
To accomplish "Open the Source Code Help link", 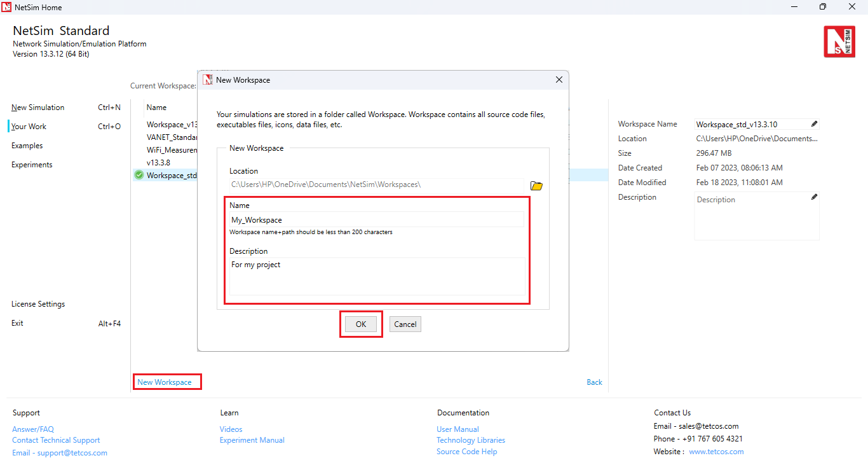I will (467, 452).
